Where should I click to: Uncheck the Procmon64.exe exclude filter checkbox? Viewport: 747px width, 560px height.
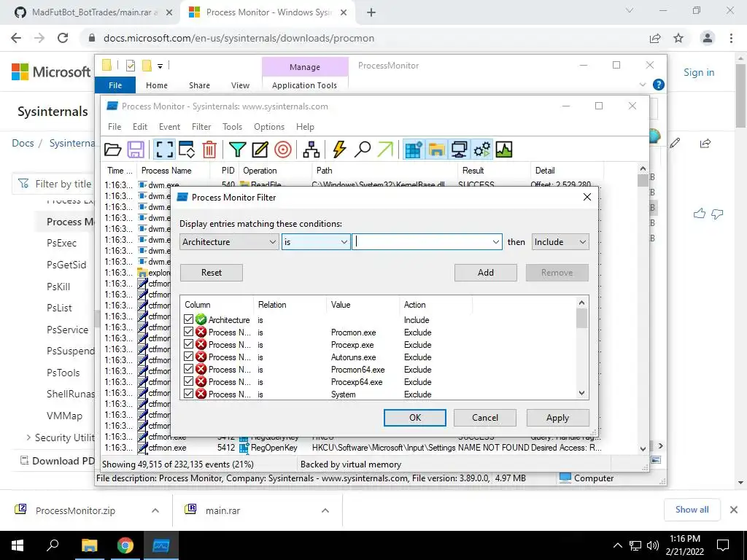[x=188, y=369]
